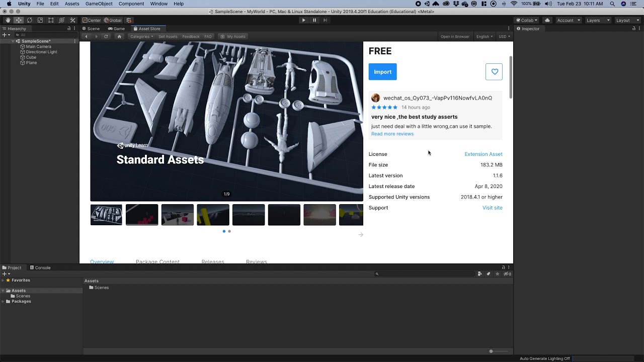This screenshot has height=362, width=644.
Task: Click the Pause button
Action: click(314, 20)
